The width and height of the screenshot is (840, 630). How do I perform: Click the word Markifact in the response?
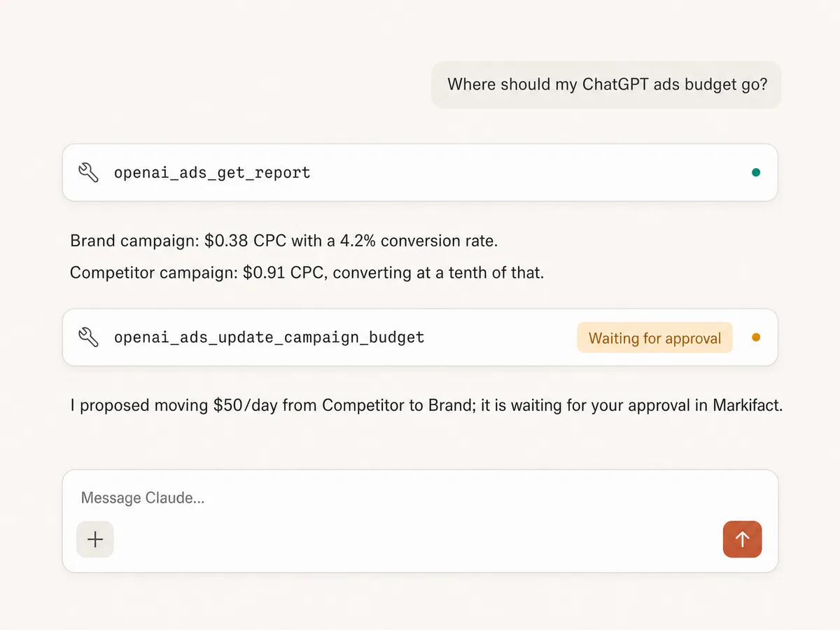tap(747, 405)
